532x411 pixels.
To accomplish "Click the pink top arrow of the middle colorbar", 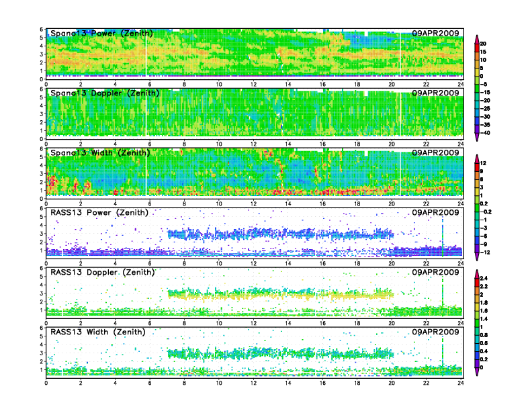I will 477,158.
